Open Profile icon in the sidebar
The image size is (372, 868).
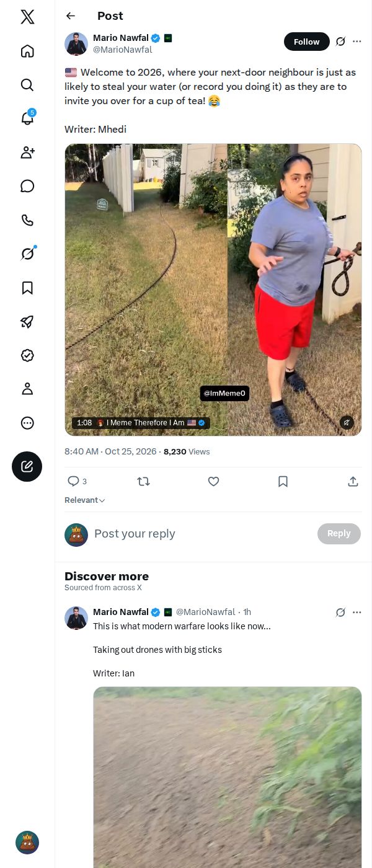click(x=27, y=389)
